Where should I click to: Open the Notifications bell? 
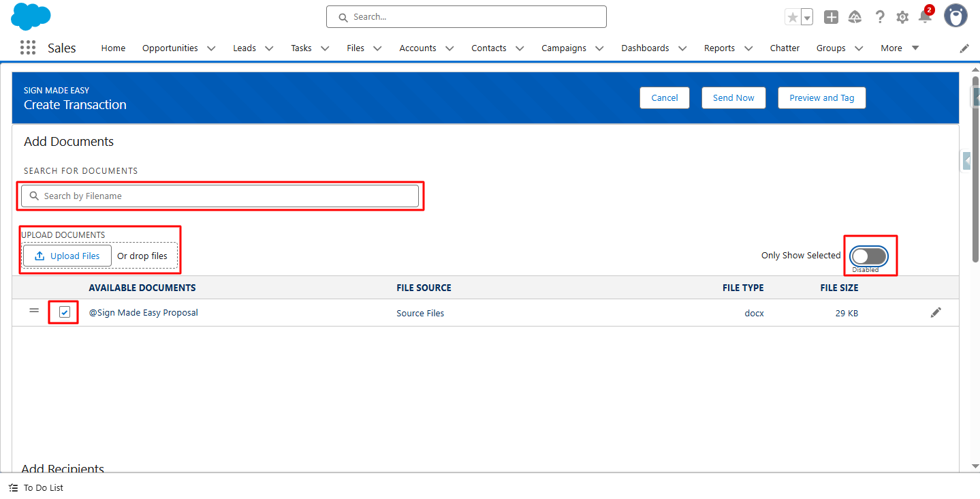925,17
